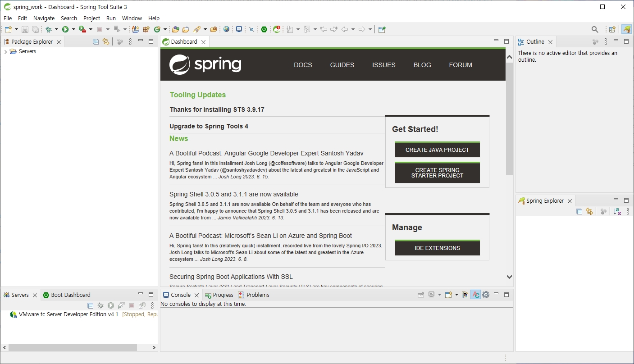Click the New file toolbar icon
634x364 pixels.
point(8,29)
